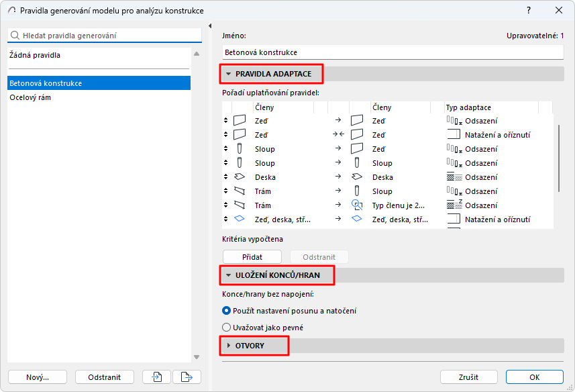The width and height of the screenshot is (575, 392).
Task: Expand the OTVORY section
Action: click(x=229, y=346)
